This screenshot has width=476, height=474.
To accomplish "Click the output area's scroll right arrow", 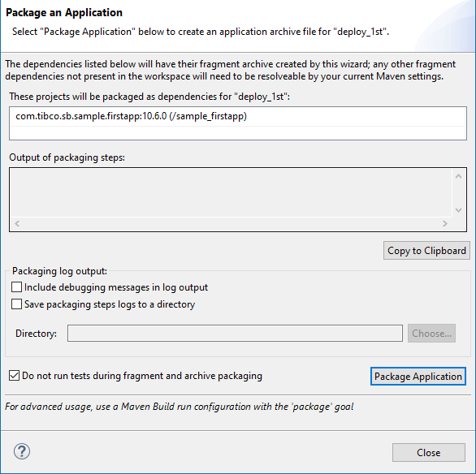I will coord(445,224).
